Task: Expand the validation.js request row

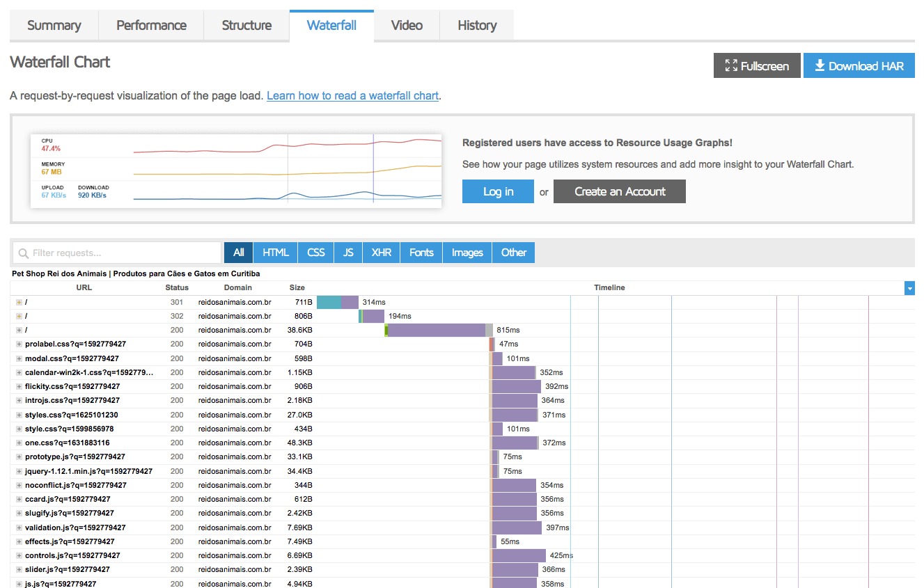Action: pyautogui.click(x=19, y=527)
